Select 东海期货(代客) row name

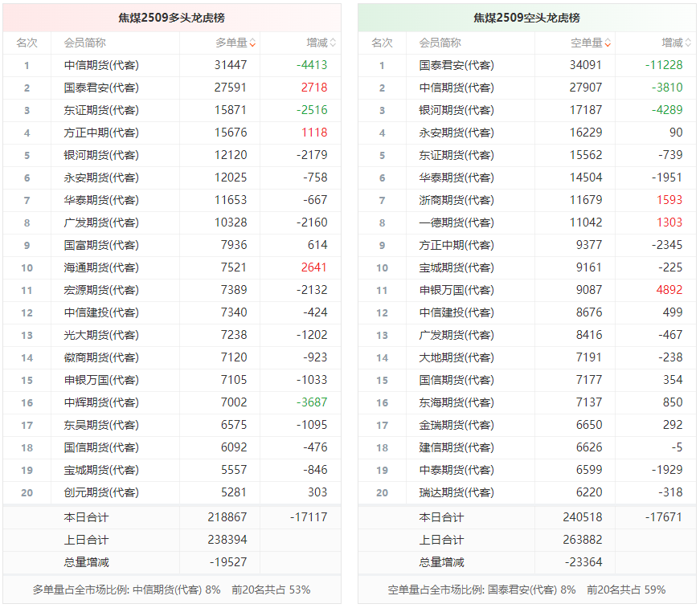point(456,402)
